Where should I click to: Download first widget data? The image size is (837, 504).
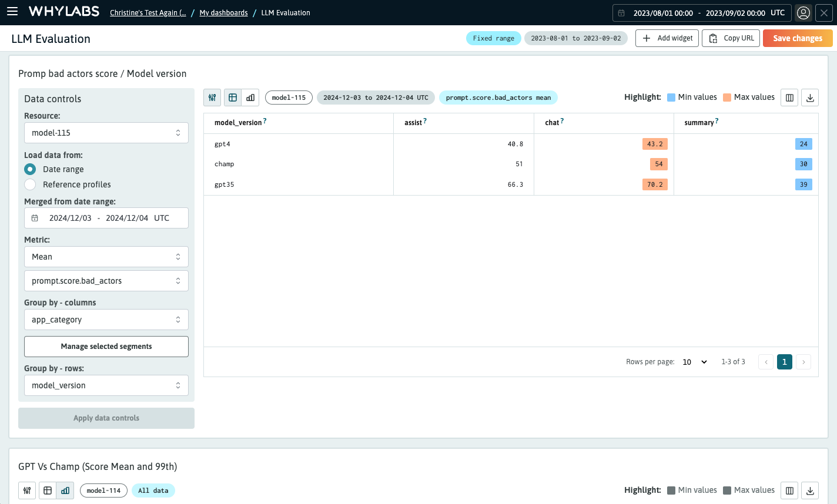tap(810, 98)
